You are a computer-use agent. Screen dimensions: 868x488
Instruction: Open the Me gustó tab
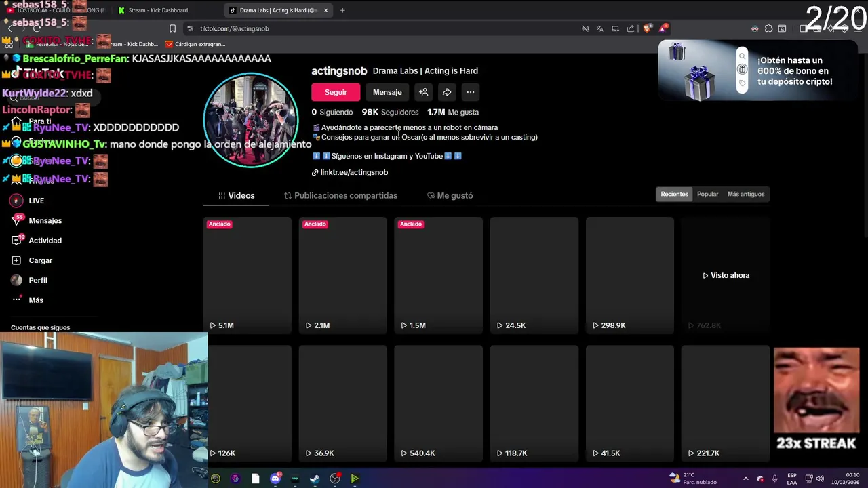(x=450, y=195)
